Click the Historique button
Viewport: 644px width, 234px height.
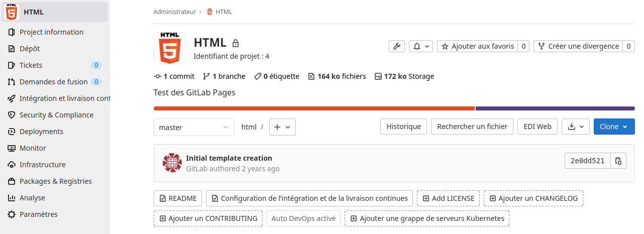(x=403, y=127)
